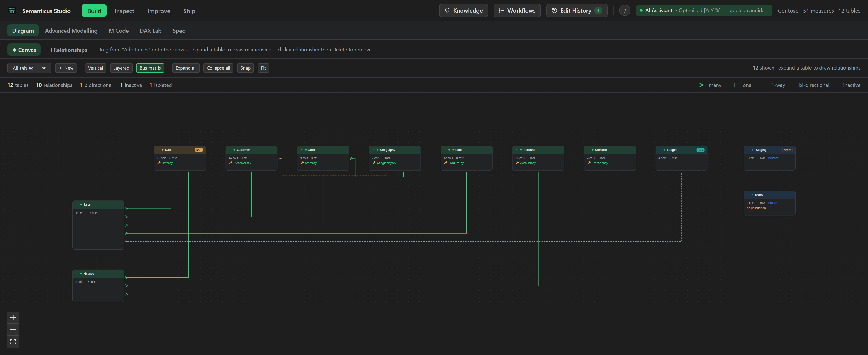Click the GeographyKey key icon
868x355 pixels.
374,163
